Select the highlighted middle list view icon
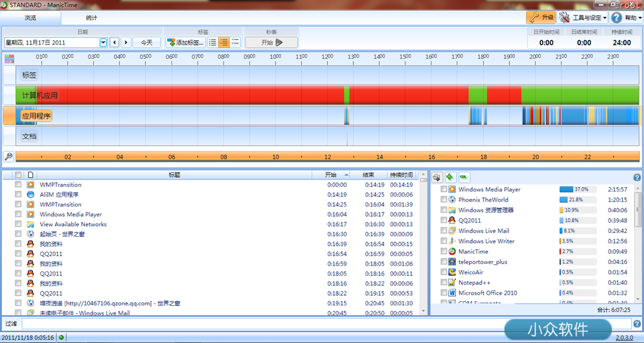The image size is (644, 343). 224,42
